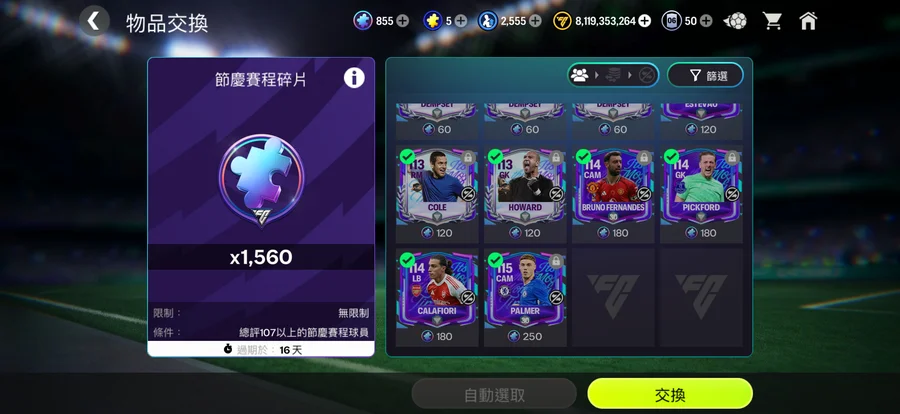Click the 自動選取 auto-select button
This screenshot has height=414, width=900.
(x=494, y=394)
